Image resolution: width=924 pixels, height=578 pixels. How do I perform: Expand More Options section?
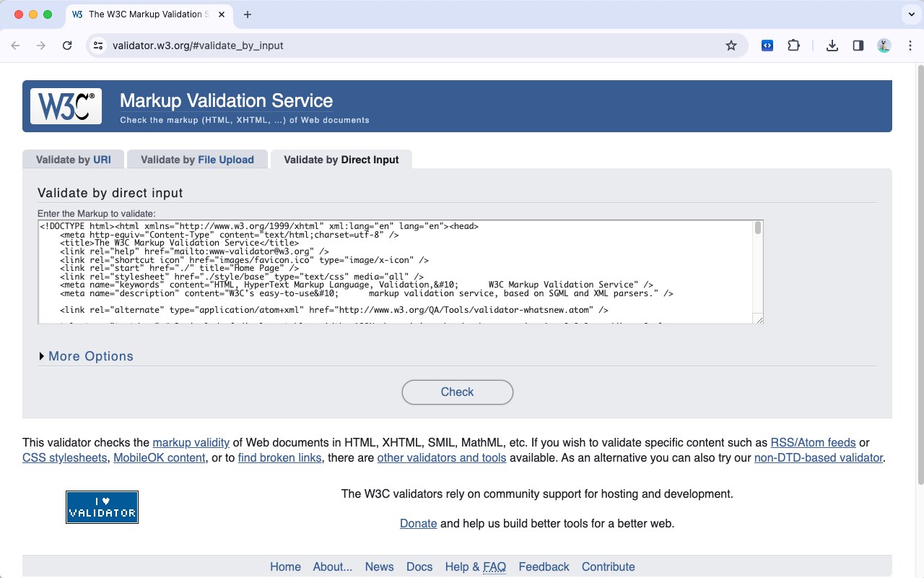coord(86,356)
